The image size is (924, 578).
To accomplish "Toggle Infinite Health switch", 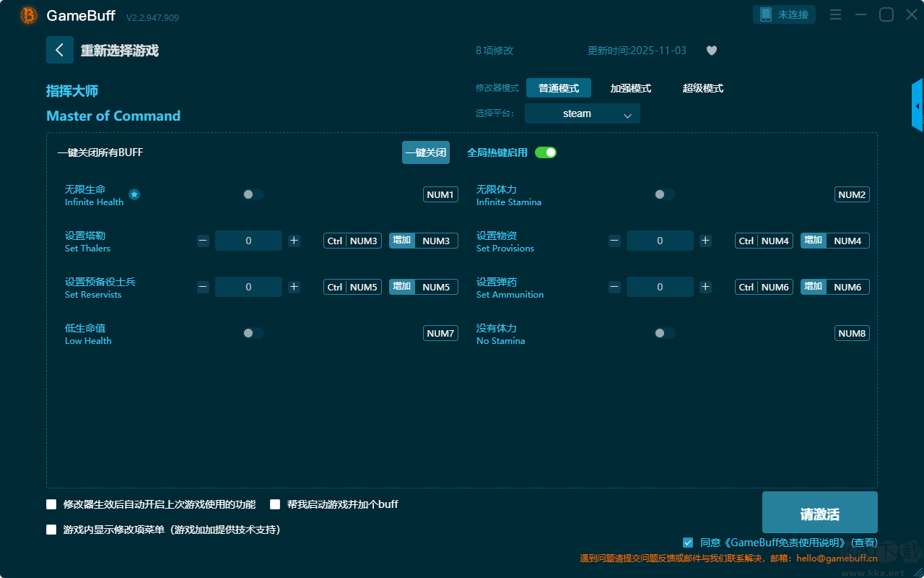I will pos(253,194).
